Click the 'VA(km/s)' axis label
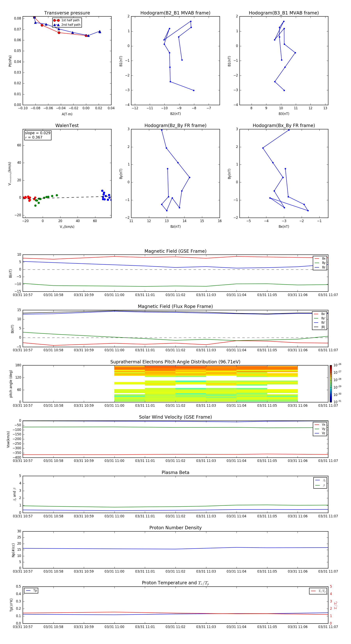This screenshot has height=644, width=351. [x=67, y=227]
